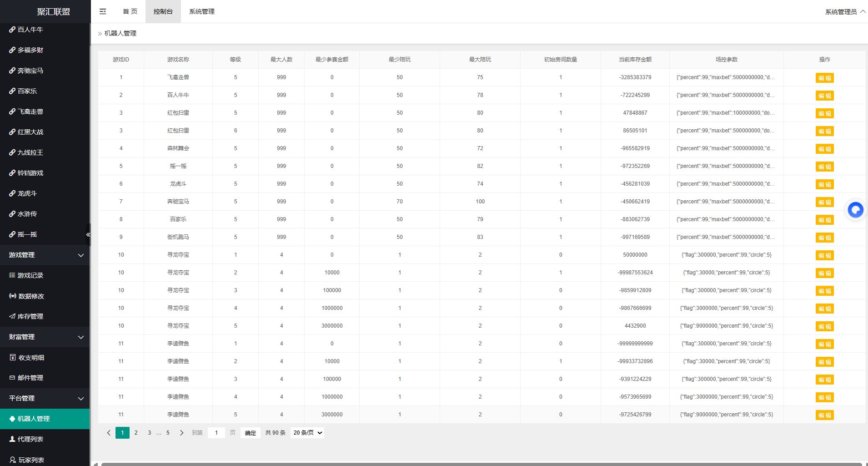Open 库存管理 with the paper plane icon
The height and width of the screenshot is (466, 868).
pyautogui.click(x=30, y=316)
